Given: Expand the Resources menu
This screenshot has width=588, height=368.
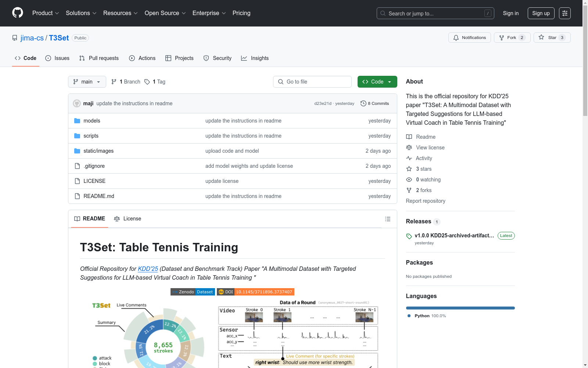Looking at the screenshot, I should (x=121, y=13).
